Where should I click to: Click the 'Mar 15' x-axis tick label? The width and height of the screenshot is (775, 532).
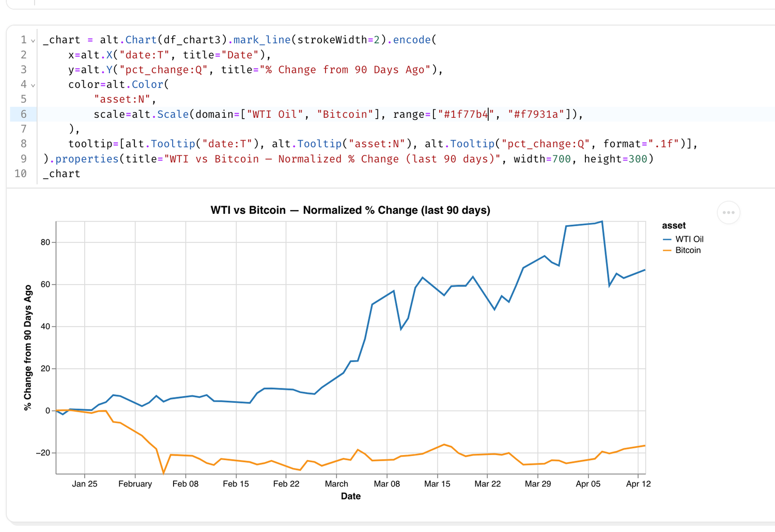(x=437, y=484)
